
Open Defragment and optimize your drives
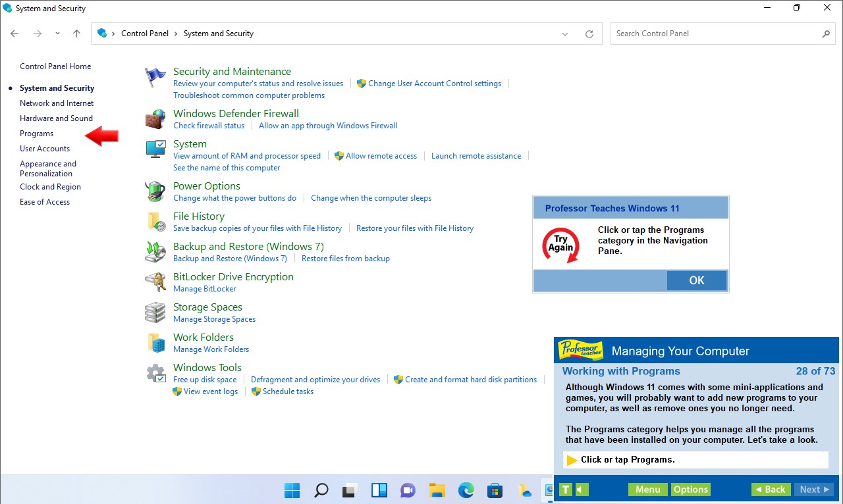(x=315, y=380)
